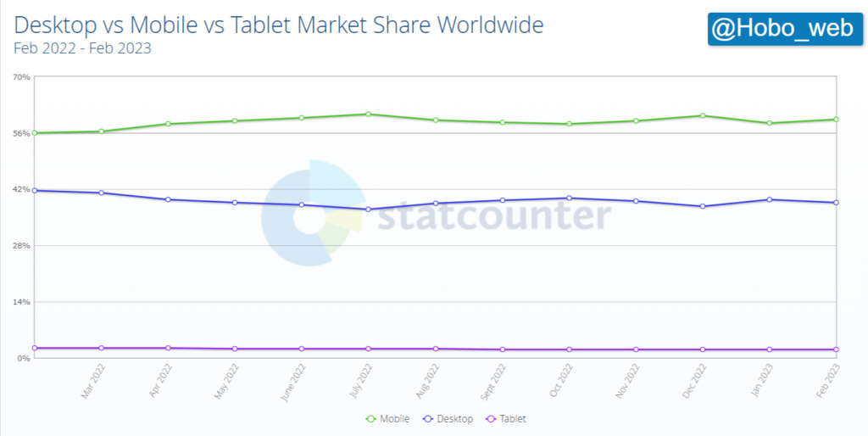Toggle the Tablet series in legend
This screenshot has width=868, height=436.
[x=505, y=419]
